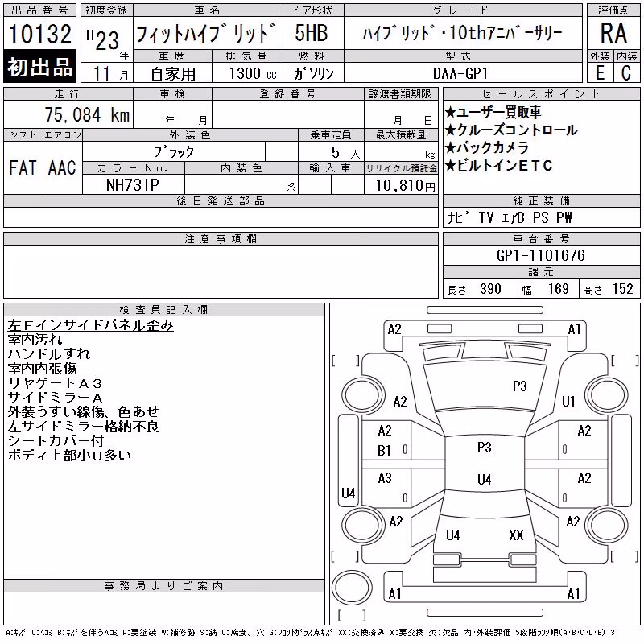Click the sales point ★クルーズコントロール
This screenshot has height=644, width=644.
[x=511, y=130]
